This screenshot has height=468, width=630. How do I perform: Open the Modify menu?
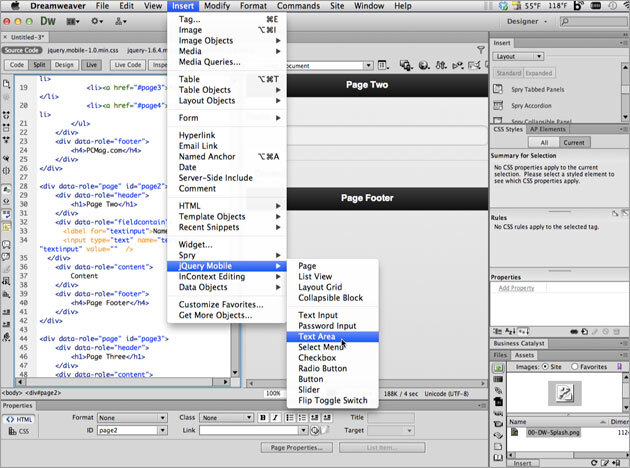coord(217,6)
